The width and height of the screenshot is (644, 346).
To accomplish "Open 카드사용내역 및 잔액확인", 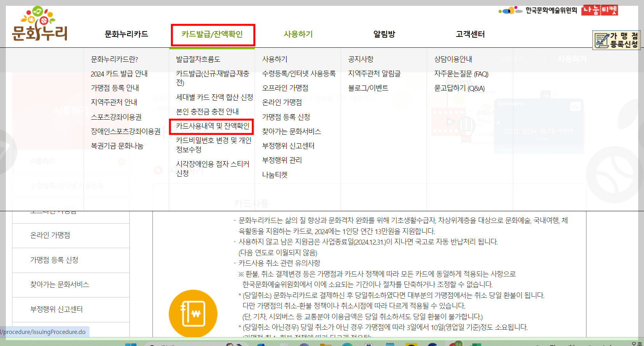I will pos(212,126).
